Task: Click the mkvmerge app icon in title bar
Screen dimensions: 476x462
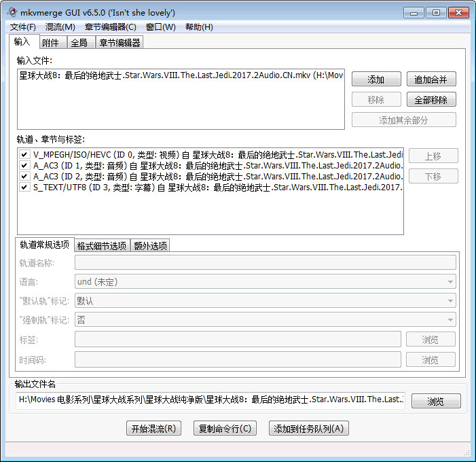Action: tap(12, 12)
